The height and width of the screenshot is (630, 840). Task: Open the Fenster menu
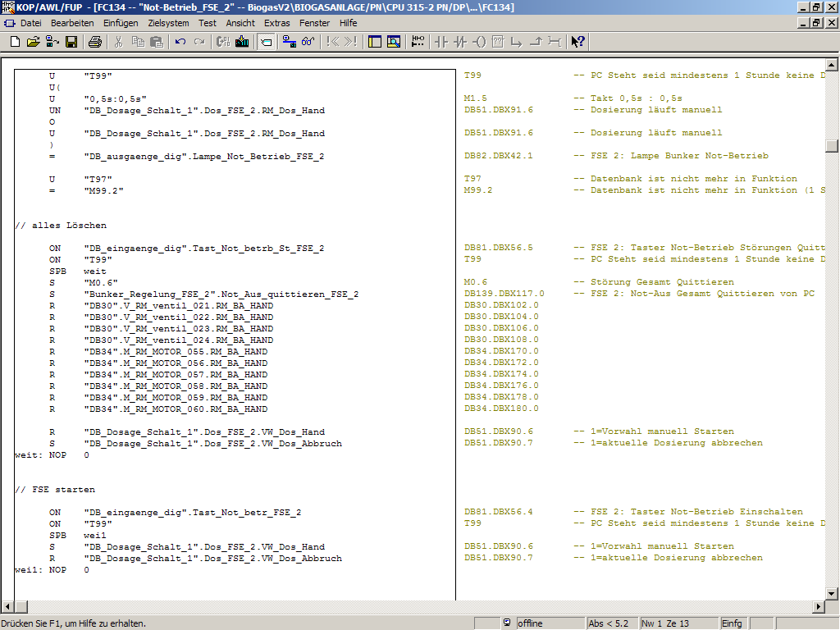(315, 23)
